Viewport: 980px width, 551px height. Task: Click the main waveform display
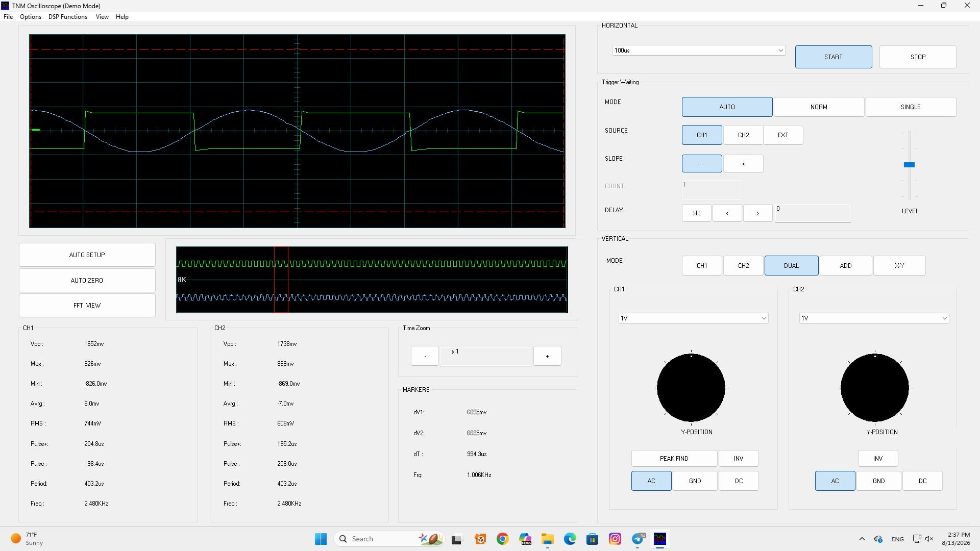(x=297, y=131)
